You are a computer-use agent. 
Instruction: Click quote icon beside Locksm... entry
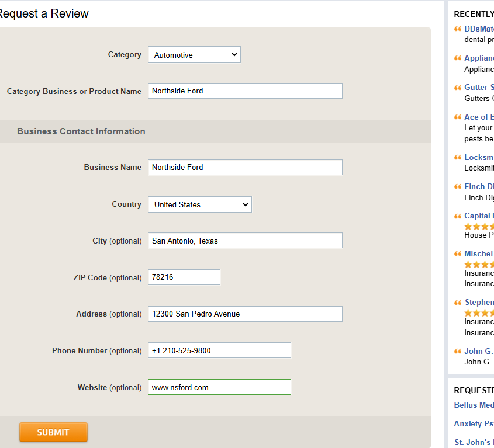(458, 157)
